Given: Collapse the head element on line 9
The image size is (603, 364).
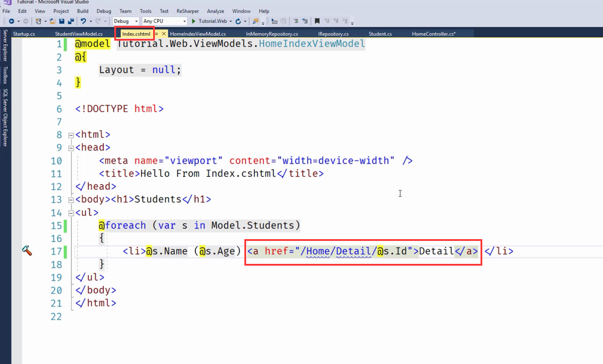Looking at the screenshot, I should coord(71,148).
